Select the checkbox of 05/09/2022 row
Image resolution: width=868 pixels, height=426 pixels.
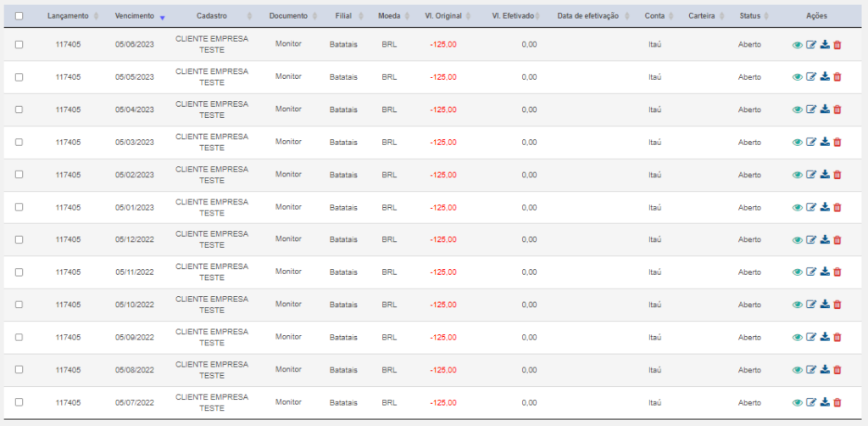(x=19, y=337)
